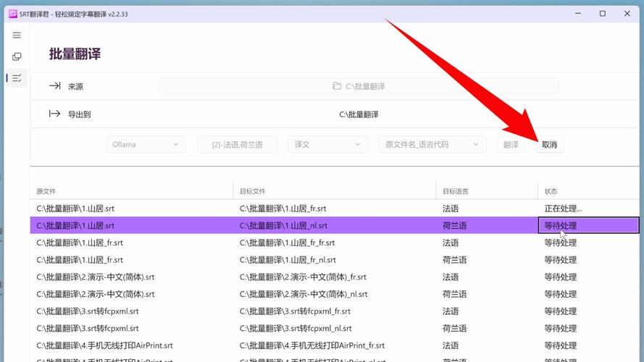Click 荷兰语 in the 3.srt转fcpxml_nl.srt row
The image size is (644, 362).
coord(455,329)
